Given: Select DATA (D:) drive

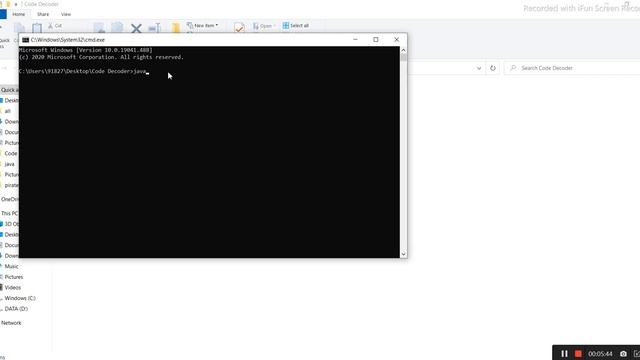Looking at the screenshot, I should [x=16, y=309].
